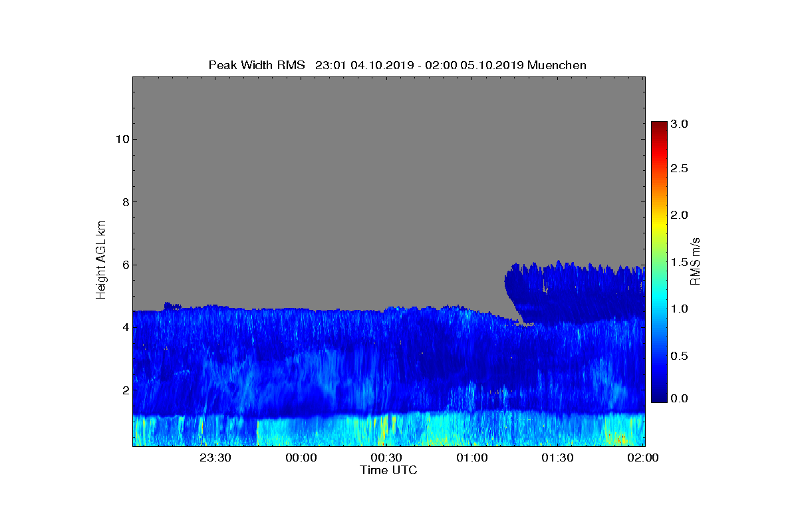Click the '00:30' time tick label
This screenshot has height=532, width=798.
tap(386, 458)
